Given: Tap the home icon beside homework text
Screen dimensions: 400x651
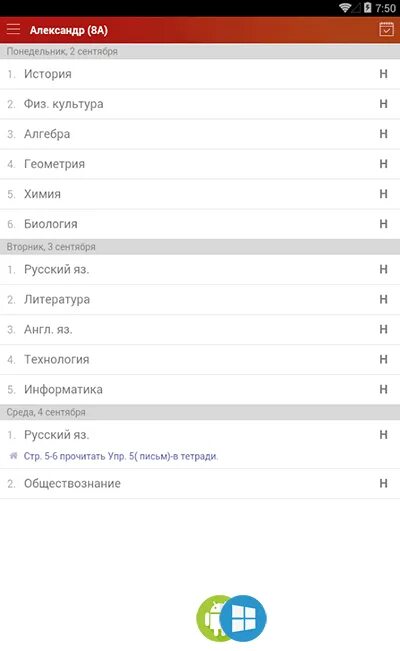Looking at the screenshot, I should coord(14,456).
